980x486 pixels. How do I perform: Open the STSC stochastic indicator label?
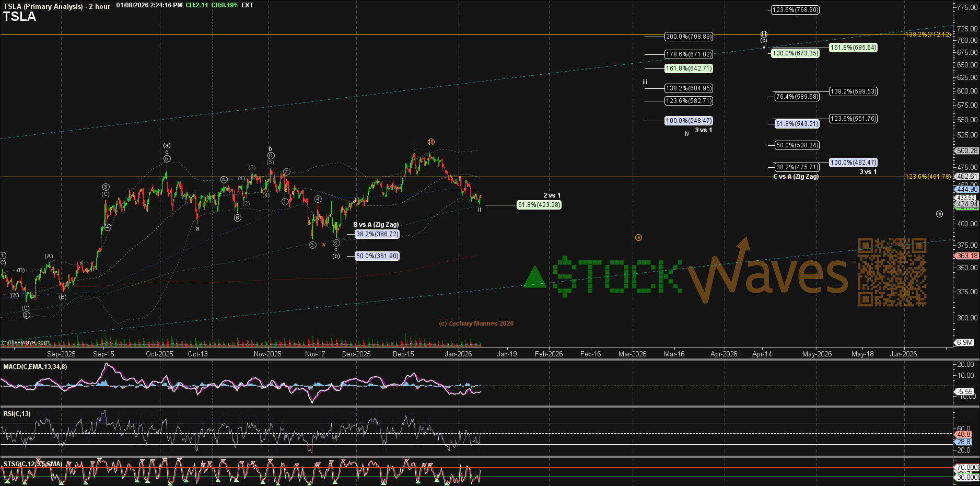coord(32,464)
